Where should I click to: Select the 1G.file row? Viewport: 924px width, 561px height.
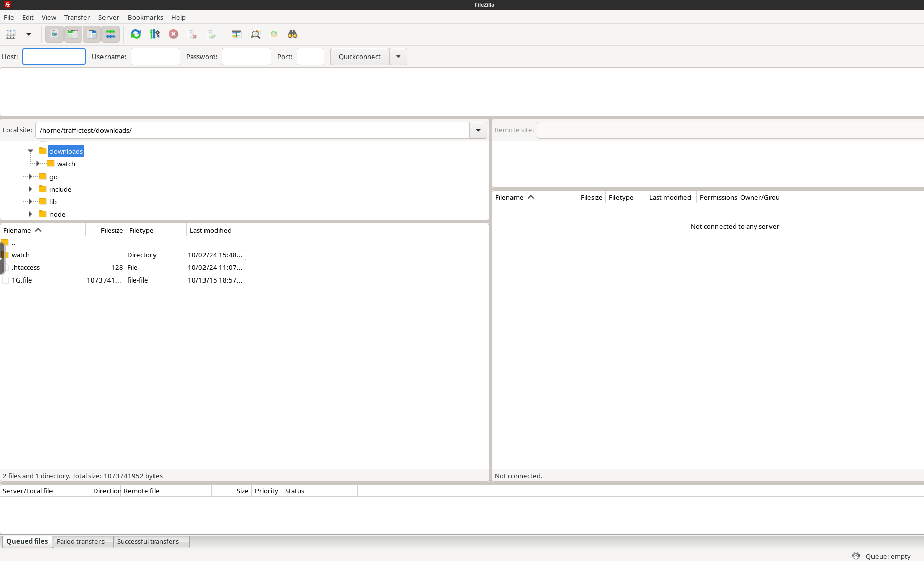tap(124, 280)
